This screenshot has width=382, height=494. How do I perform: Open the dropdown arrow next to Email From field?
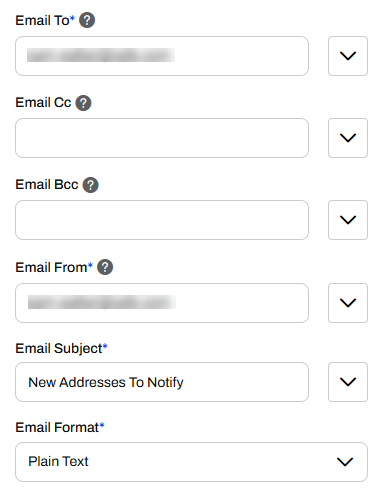(348, 303)
